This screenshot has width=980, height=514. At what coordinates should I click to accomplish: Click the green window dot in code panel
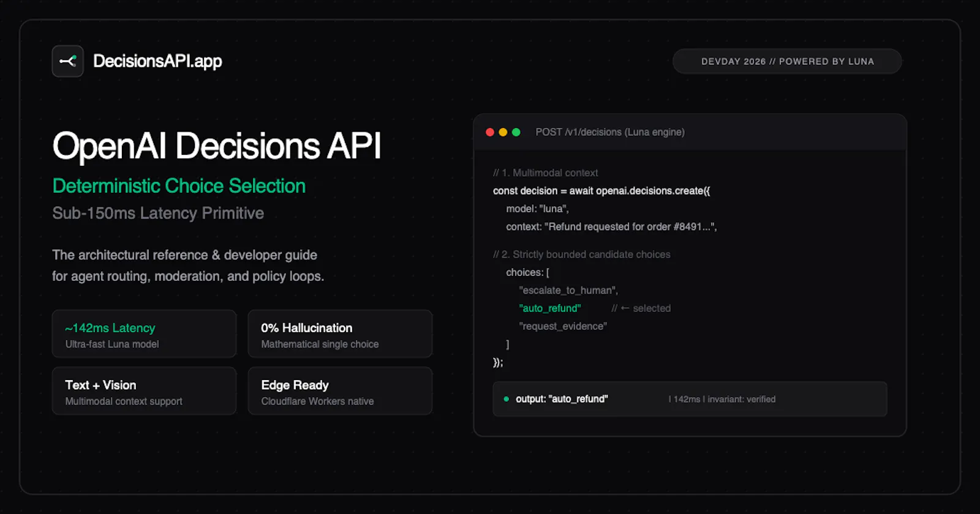[516, 132]
